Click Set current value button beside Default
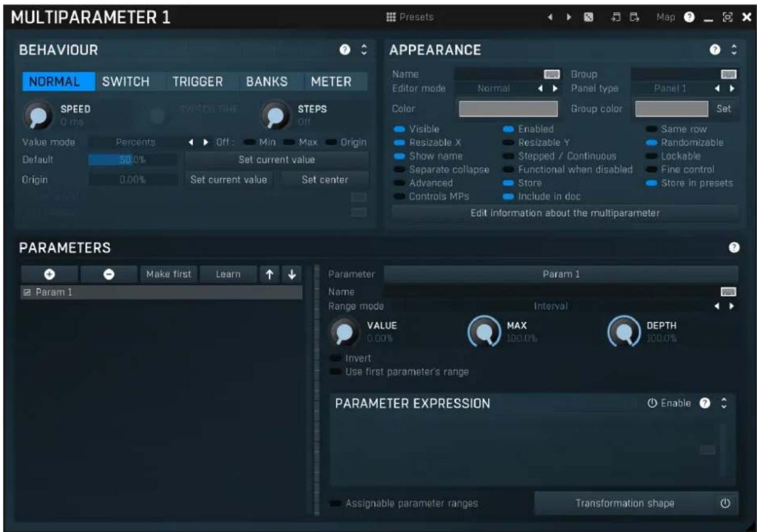Screen dimensions: 757x532 277,160
